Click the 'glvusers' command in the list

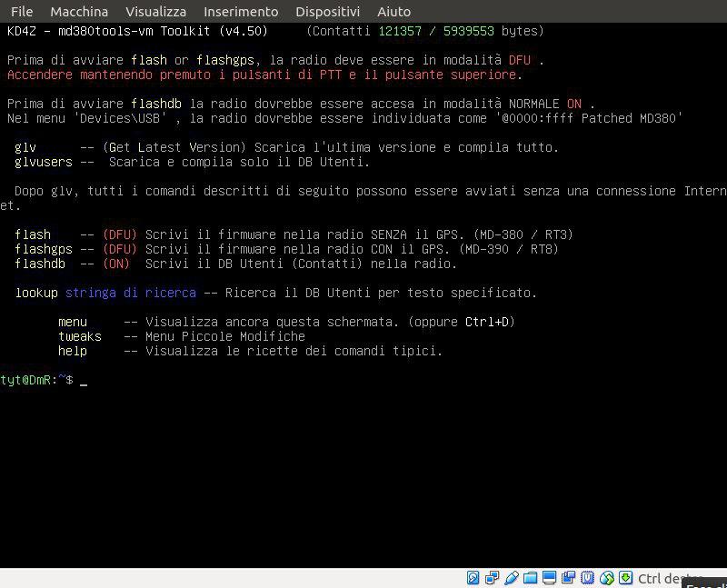pos(44,162)
